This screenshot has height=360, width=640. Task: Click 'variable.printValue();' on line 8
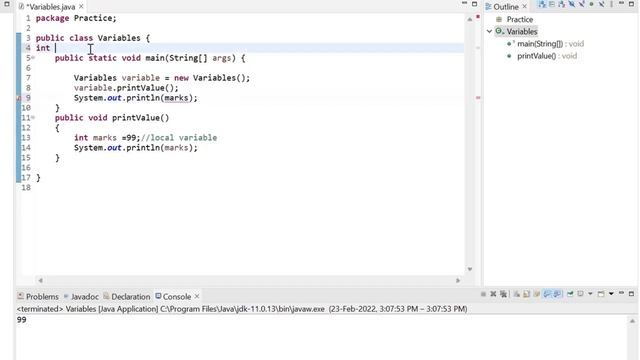[126, 88]
